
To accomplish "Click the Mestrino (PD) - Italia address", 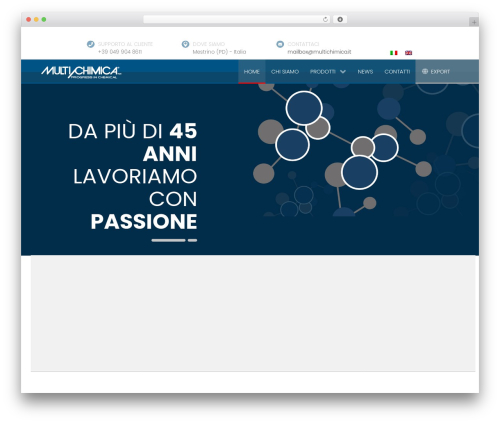I will (x=219, y=52).
